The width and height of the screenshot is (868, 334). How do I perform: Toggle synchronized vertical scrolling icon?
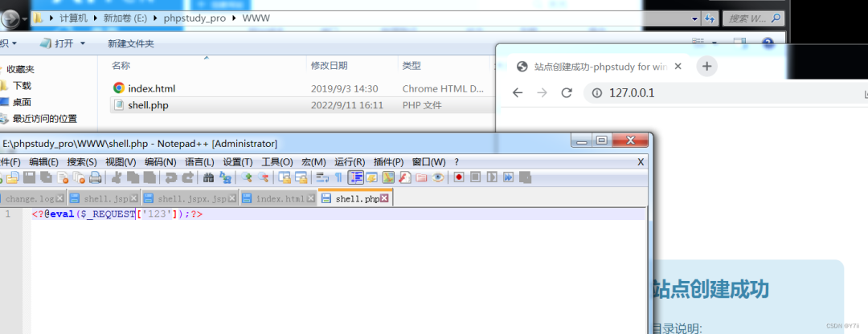[x=285, y=177]
